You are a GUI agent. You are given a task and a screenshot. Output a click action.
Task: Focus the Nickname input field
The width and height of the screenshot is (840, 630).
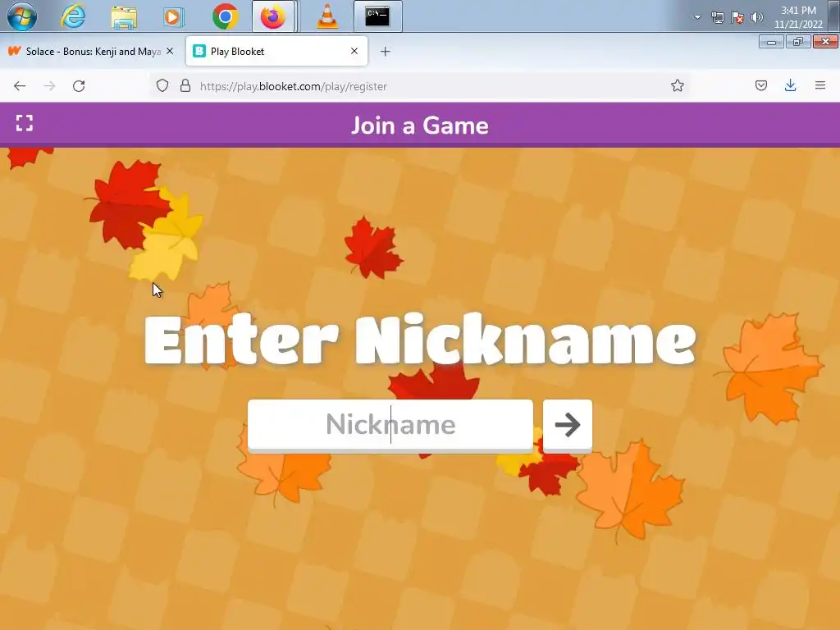click(390, 425)
